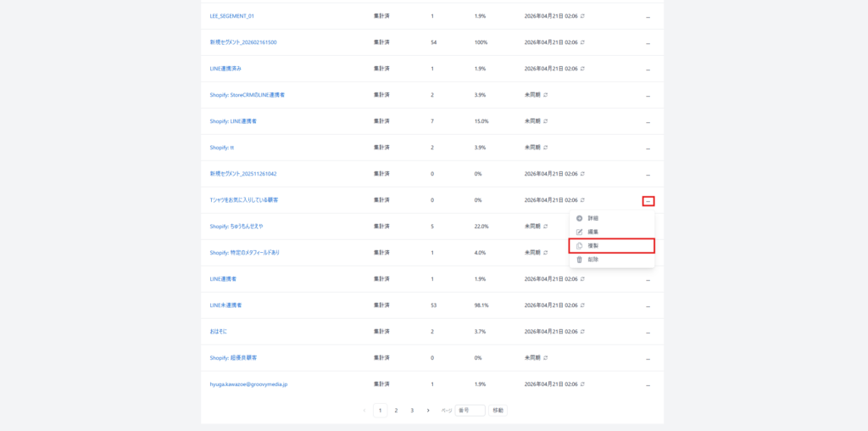868x431 pixels.
Task: Click sync icon for おはそに segment
Action: pos(582,331)
